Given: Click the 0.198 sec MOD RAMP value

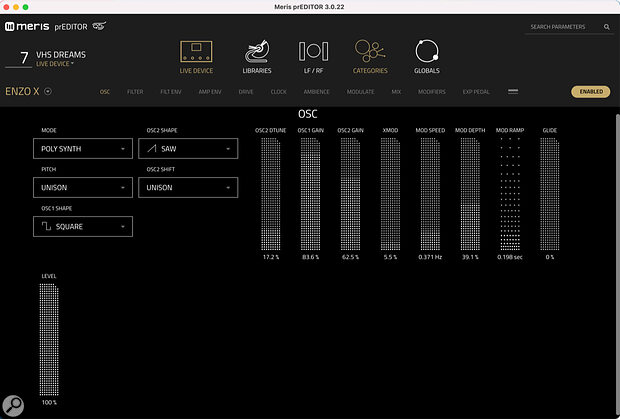Looking at the screenshot, I should [510, 257].
